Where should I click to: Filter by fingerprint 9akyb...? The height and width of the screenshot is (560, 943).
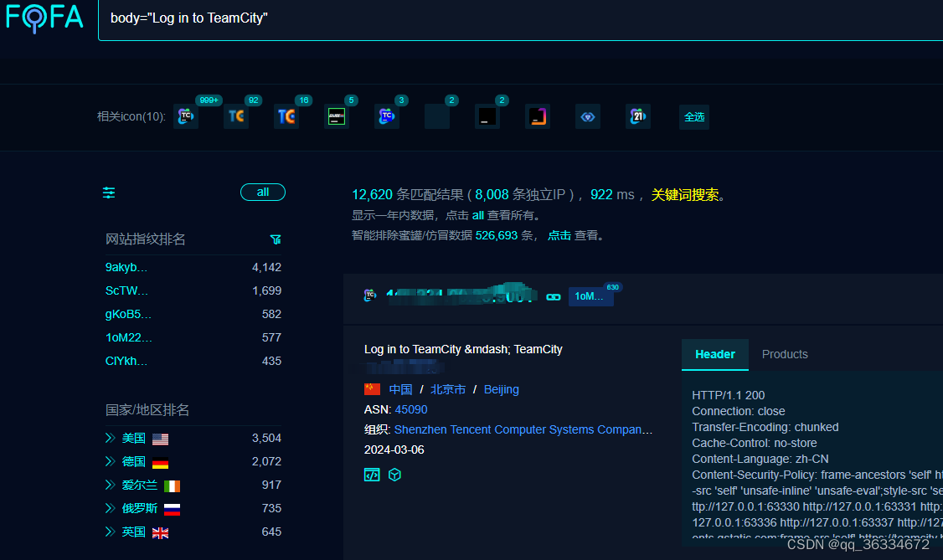click(x=126, y=267)
